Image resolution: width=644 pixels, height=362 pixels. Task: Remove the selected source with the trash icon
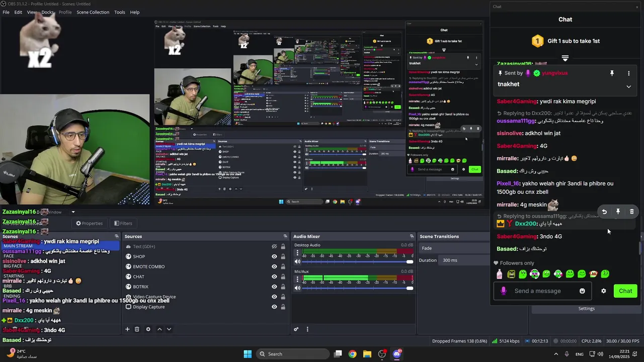point(137,329)
